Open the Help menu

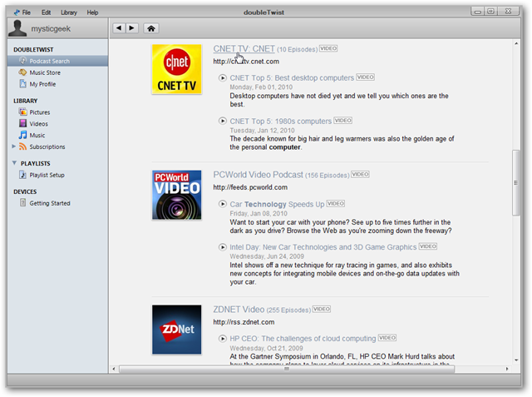click(x=92, y=12)
